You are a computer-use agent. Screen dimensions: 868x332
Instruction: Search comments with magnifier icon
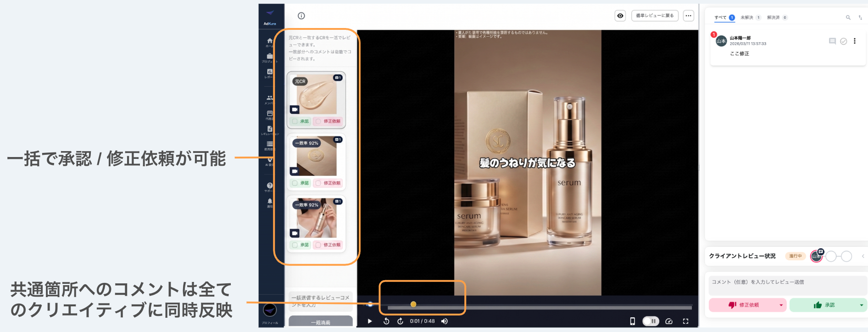[x=848, y=17]
